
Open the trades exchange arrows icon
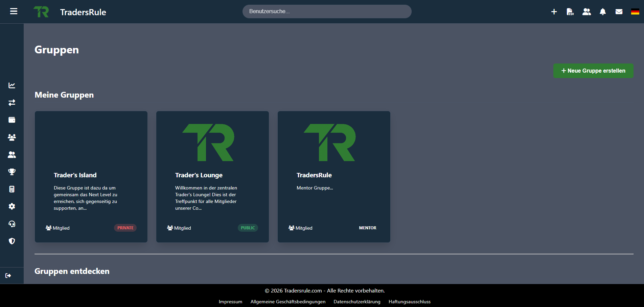[12, 103]
